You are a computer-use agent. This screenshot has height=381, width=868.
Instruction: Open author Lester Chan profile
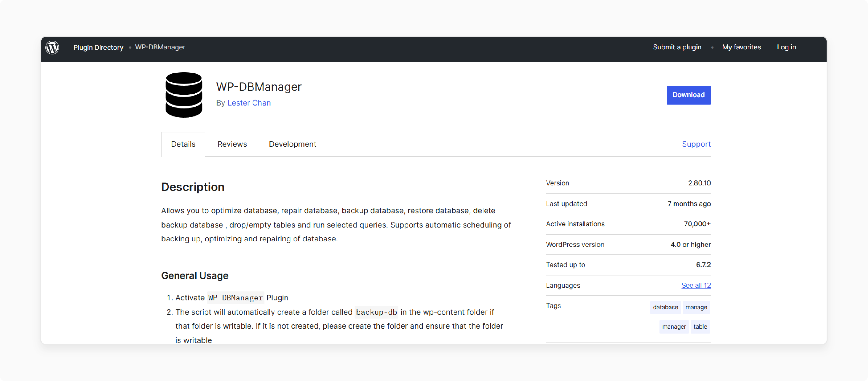(x=249, y=103)
